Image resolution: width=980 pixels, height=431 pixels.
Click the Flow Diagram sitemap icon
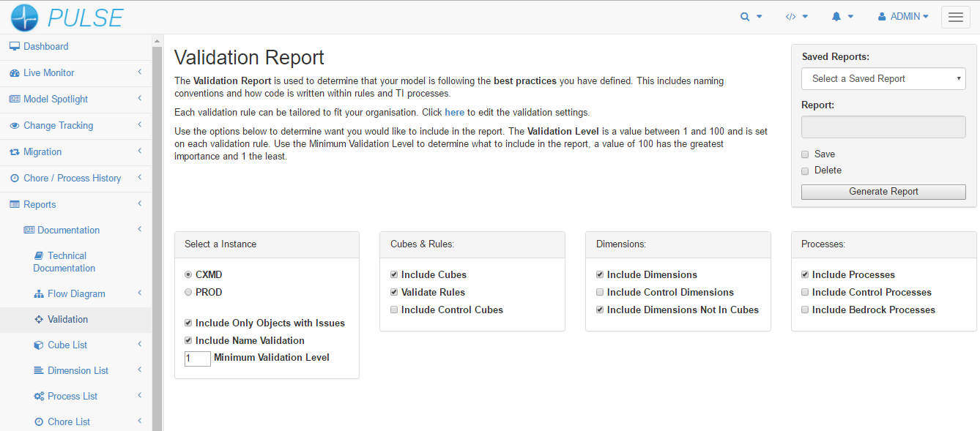tap(39, 294)
